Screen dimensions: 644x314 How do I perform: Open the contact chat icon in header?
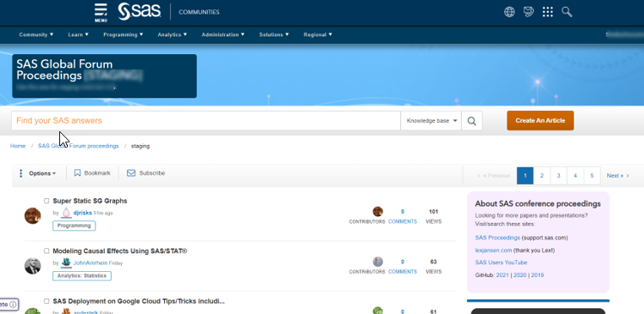(x=529, y=12)
